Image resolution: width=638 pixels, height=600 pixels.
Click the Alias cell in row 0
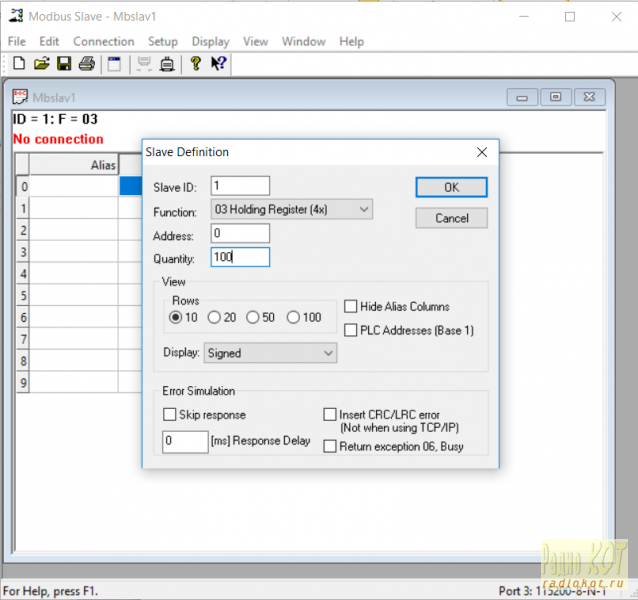(x=74, y=186)
